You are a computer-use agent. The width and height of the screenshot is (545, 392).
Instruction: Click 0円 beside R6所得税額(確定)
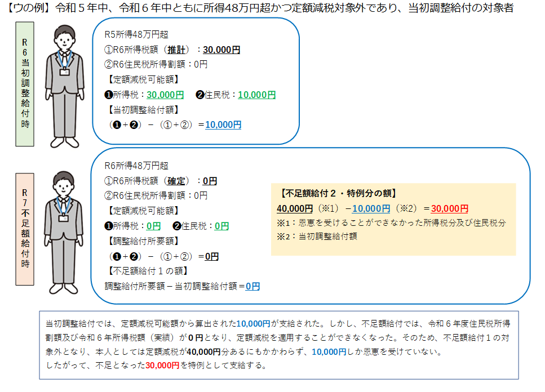click(210, 181)
